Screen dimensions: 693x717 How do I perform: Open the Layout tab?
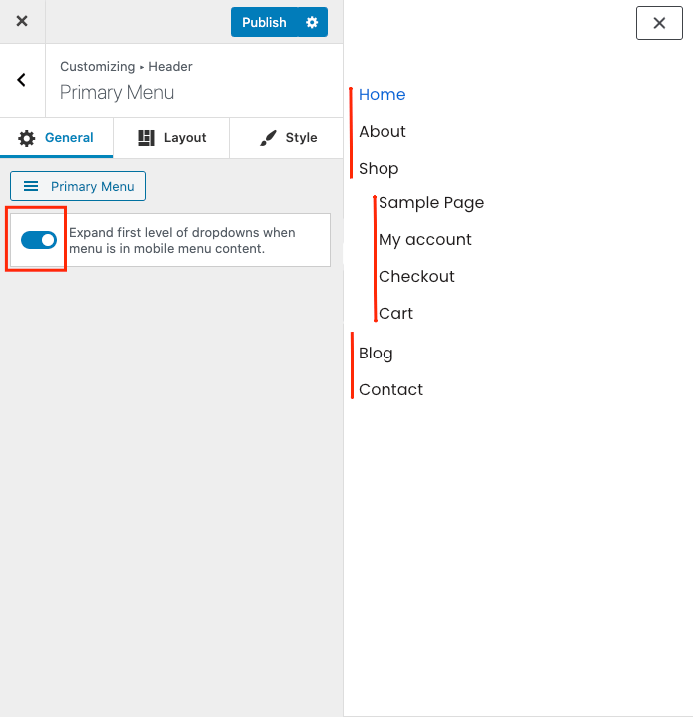(x=172, y=138)
